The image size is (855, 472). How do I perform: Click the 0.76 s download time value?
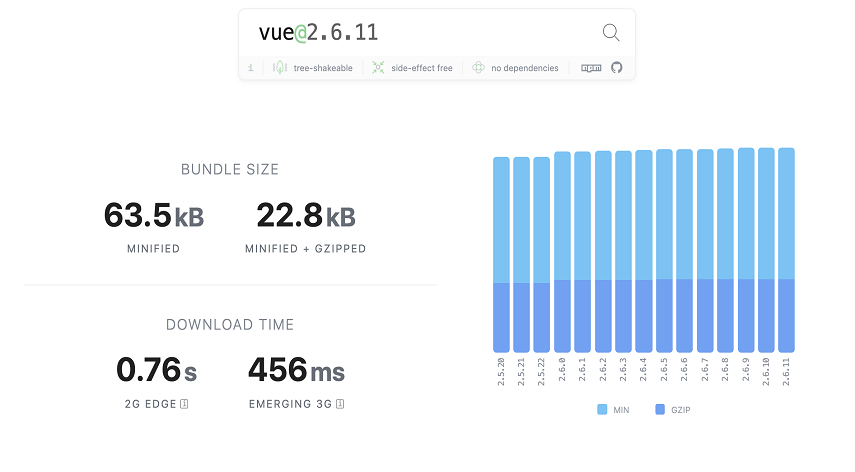tap(156, 370)
